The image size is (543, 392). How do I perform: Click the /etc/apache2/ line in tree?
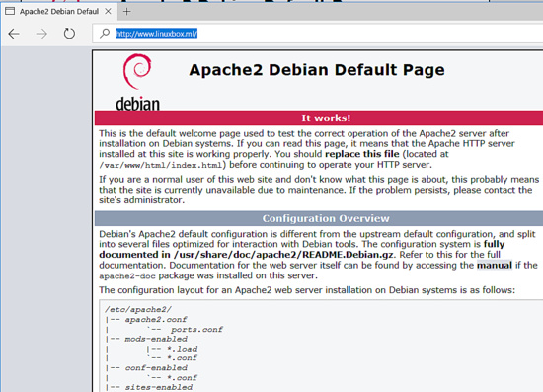(x=138, y=309)
